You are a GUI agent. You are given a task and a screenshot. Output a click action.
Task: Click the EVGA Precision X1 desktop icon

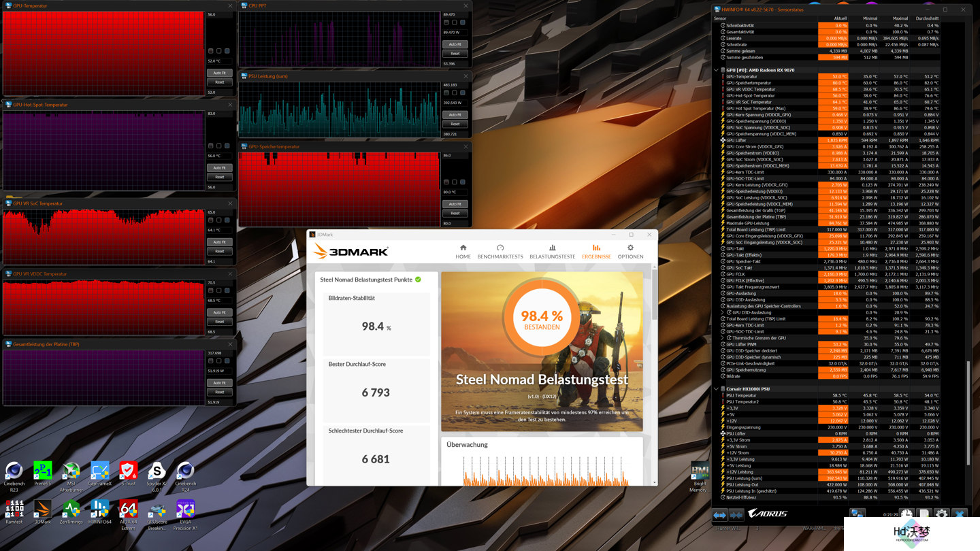point(185,515)
